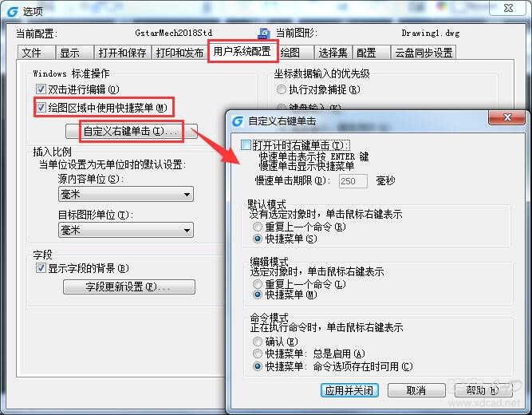Open 字段更新设置 button
532x415 pixels.
[129, 287]
